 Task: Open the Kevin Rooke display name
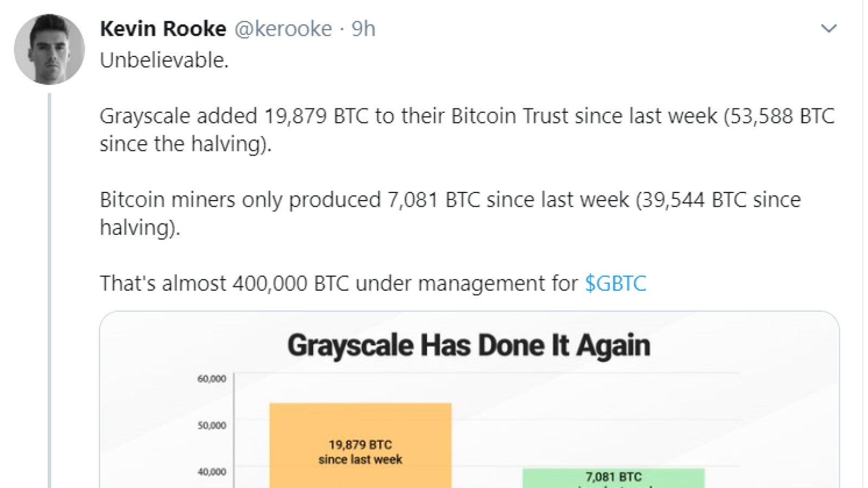(163, 29)
